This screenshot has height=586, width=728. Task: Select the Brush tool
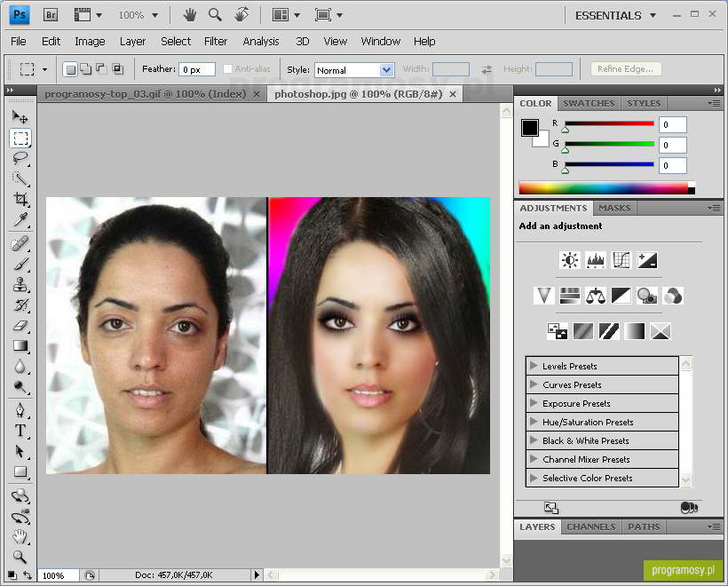(x=20, y=265)
